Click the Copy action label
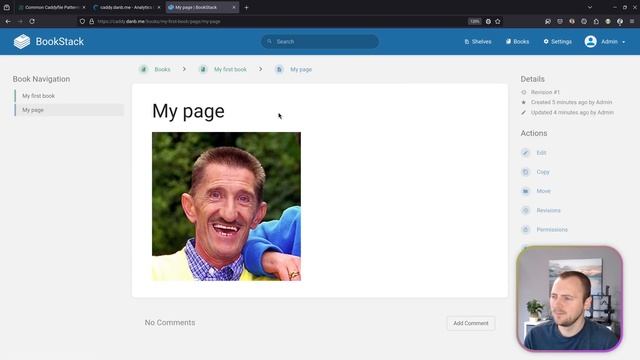The width and height of the screenshot is (640, 360). [x=543, y=172]
